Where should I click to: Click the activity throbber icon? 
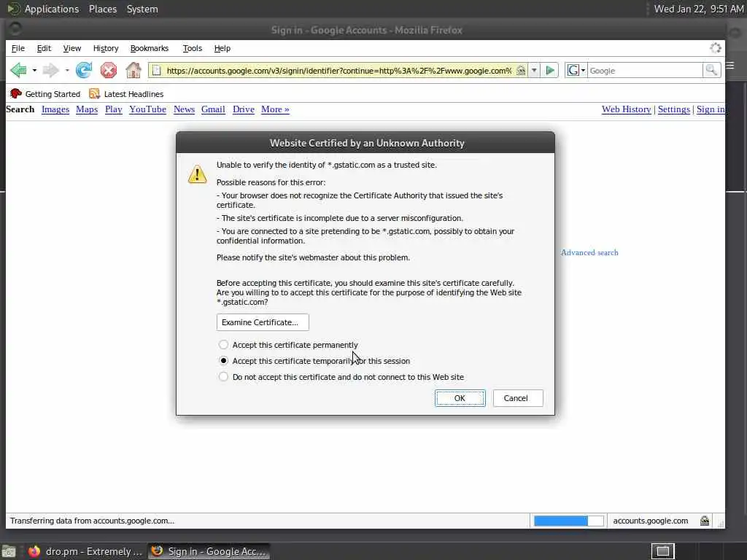716,47
